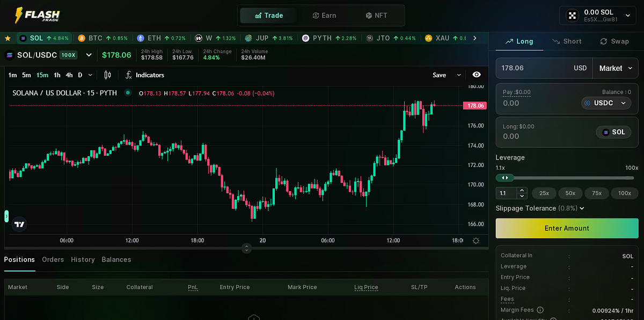Open the fx Indicators panel
The height and width of the screenshot is (320, 644).
[144, 75]
